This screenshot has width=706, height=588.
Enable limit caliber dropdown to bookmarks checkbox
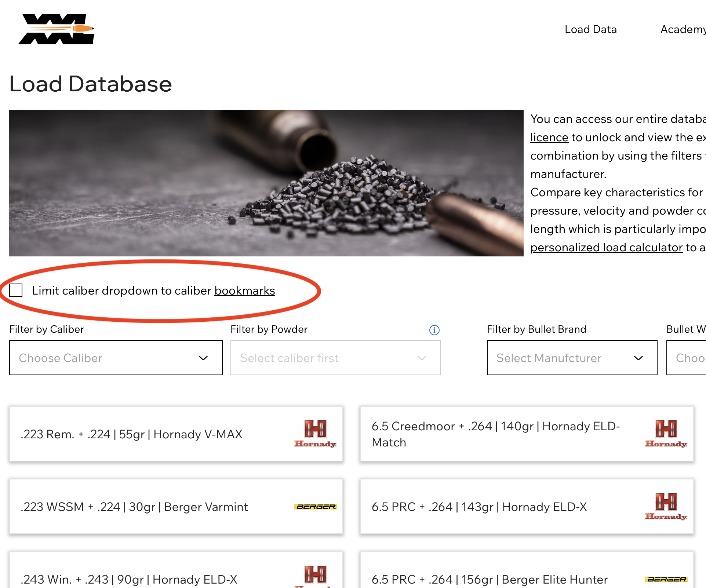click(16, 290)
